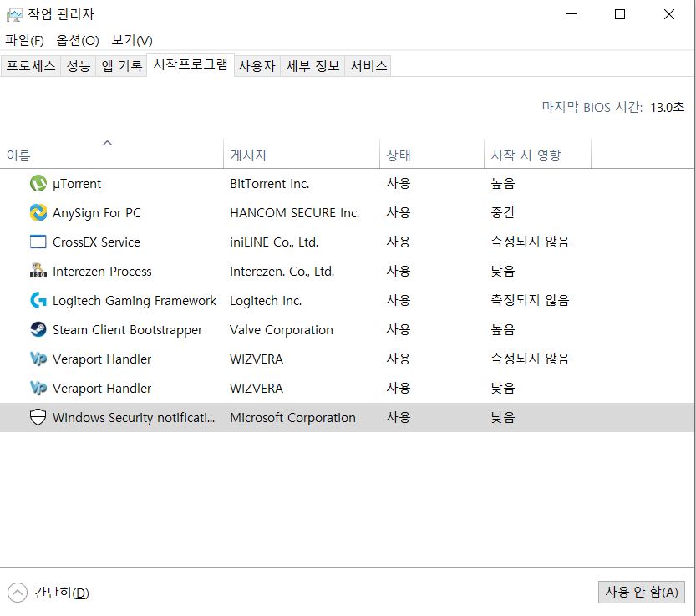Click the Interezen Process icon
This screenshot has height=616, width=696.
(x=38, y=271)
